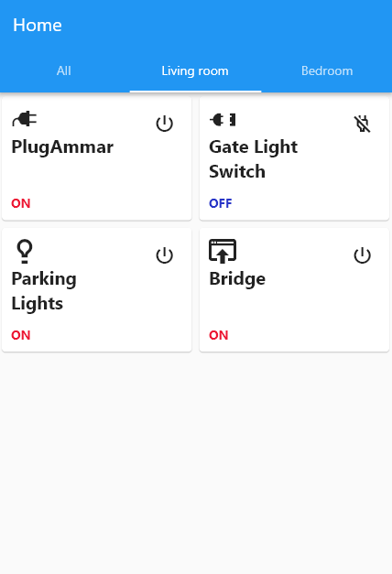Switch to the All tab
392x574 pixels.
click(x=64, y=71)
